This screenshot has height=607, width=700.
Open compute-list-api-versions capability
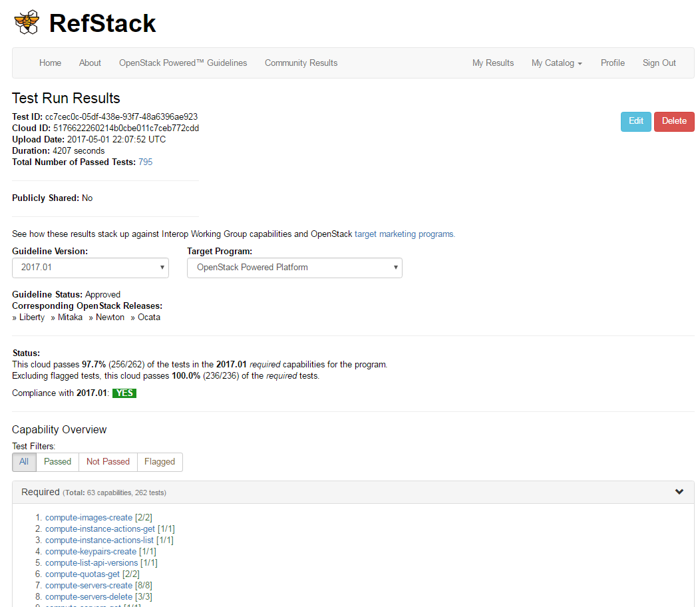[92, 563]
